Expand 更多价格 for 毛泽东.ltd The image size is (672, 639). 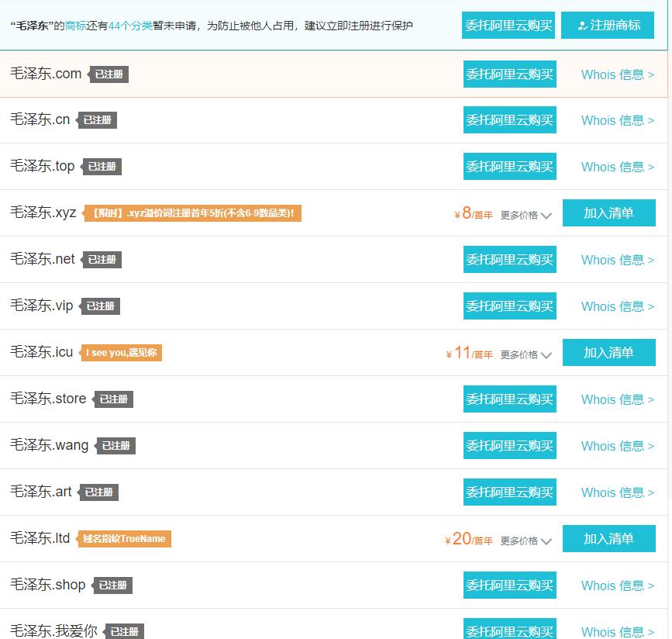tap(526, 541)
